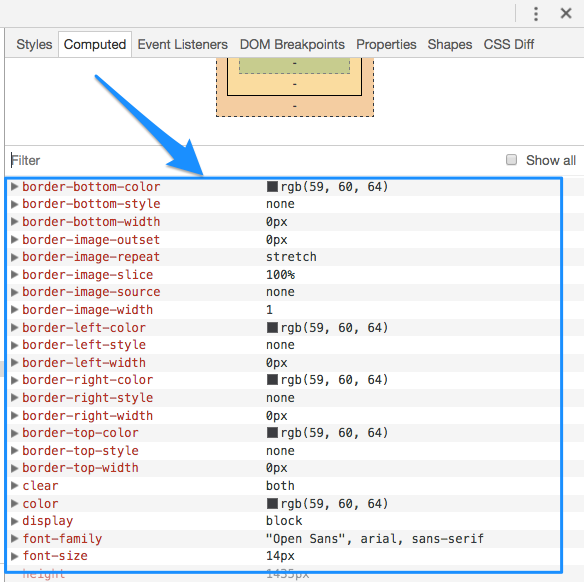This screenshot has height=582, width=584.
Task: Open the CSS Diff tab
Action: (509, 44)
